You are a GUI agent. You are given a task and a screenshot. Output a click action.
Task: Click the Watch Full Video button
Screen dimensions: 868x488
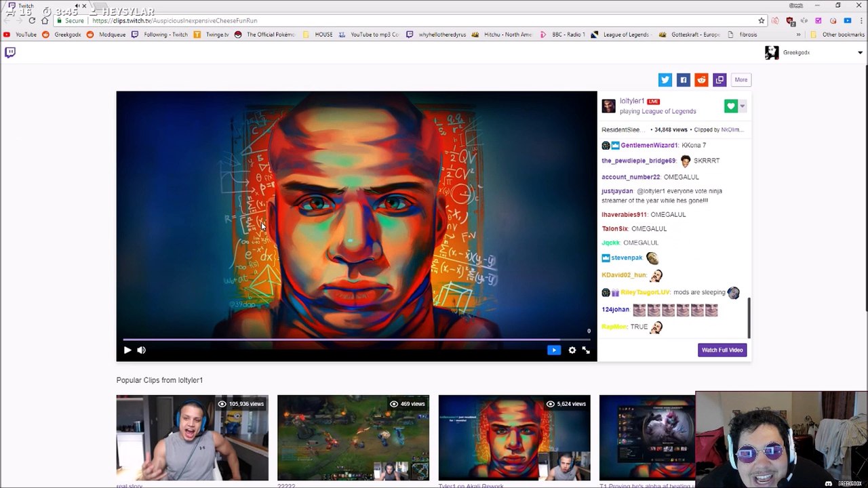click(x=722, y=350)
